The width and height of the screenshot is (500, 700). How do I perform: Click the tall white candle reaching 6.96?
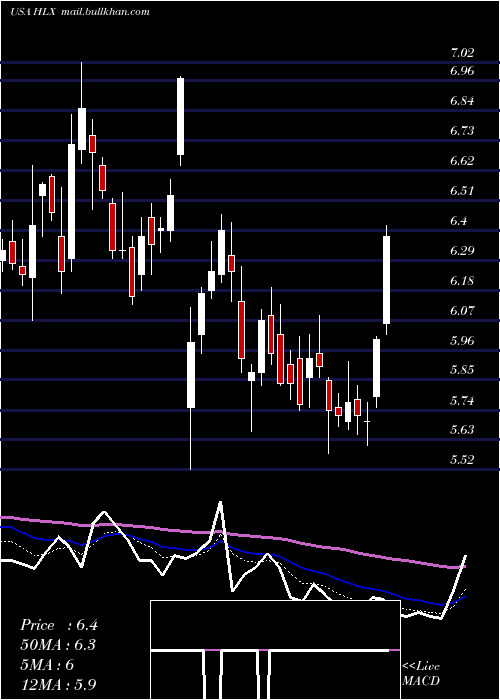click(180, 116)
